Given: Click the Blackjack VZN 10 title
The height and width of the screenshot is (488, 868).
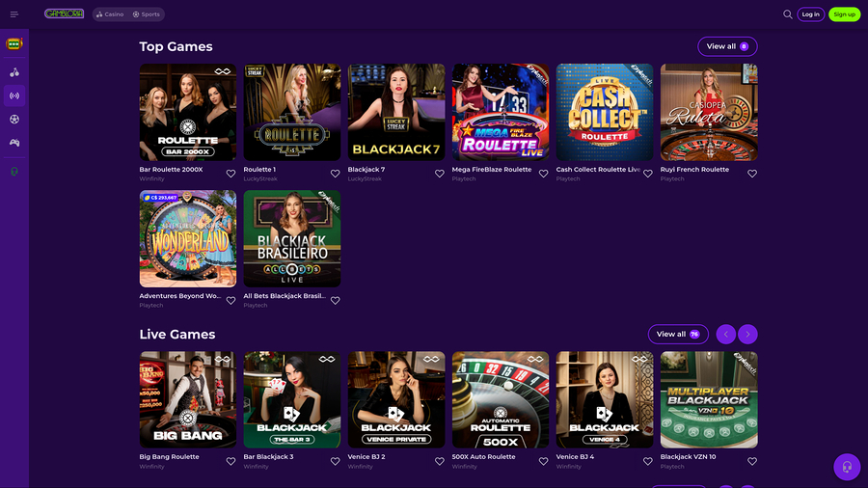Looking at the screenshot, I should pos(688,457).
